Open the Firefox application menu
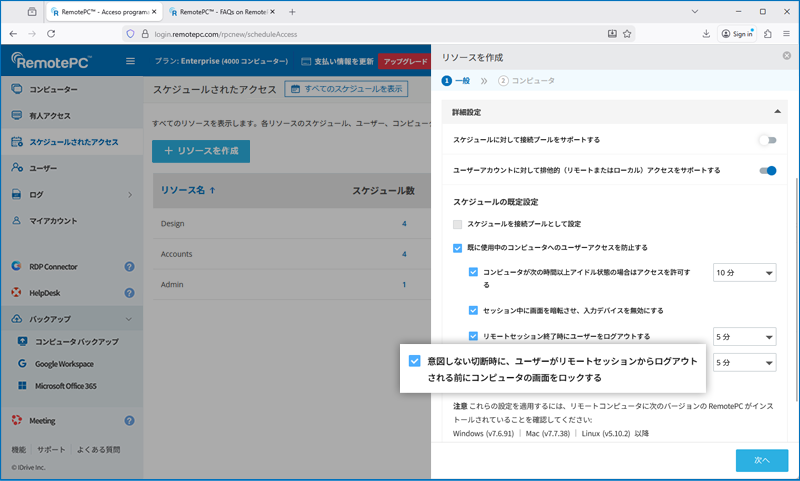This screenshot has width=800, height=481. pos(786,34)
